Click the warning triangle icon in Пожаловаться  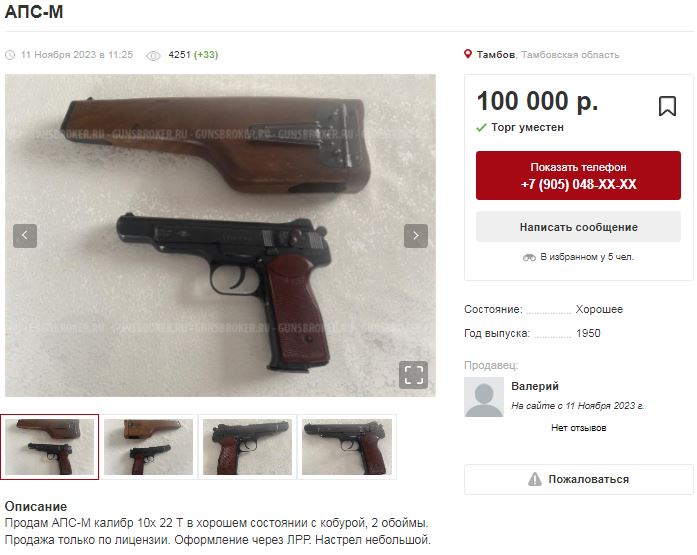tap(535, 479)
